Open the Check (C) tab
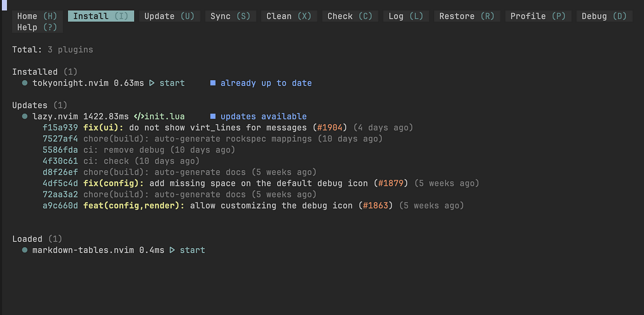 (x=350, y=16)
